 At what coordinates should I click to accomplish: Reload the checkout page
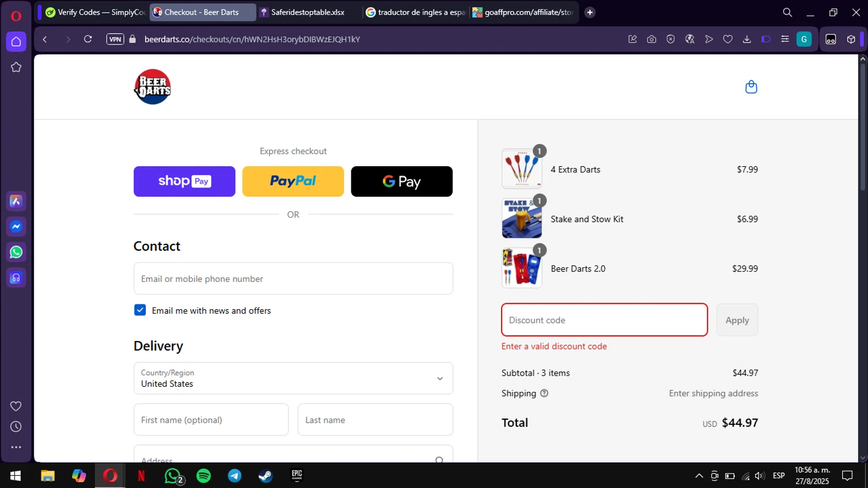[x=88, y=39]
